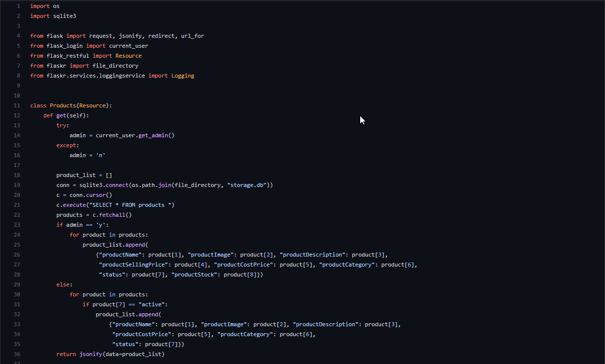Viewport: 605px width, 364px height.
Task: Click the "storage.db" string on line 19
Action: (x=247, y=185)
